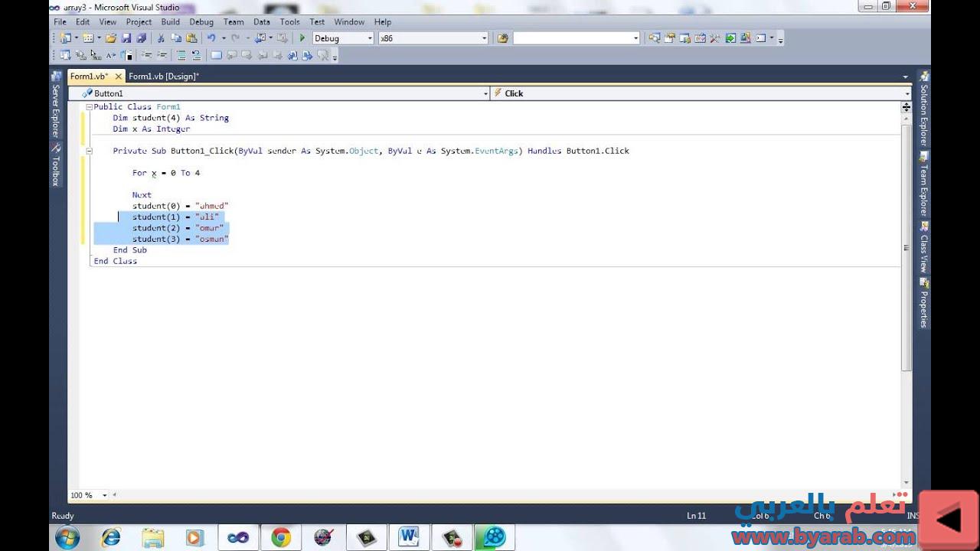Viewport: 980px width, 551px height.
Task: Open Solution Explorer from the toolbar icon
Action: (655, 38)
